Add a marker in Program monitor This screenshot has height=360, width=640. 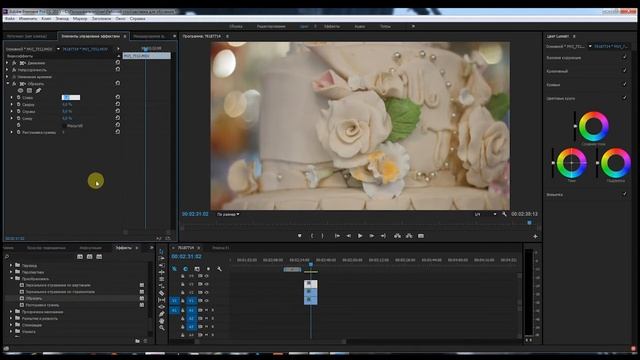point(299,236)
